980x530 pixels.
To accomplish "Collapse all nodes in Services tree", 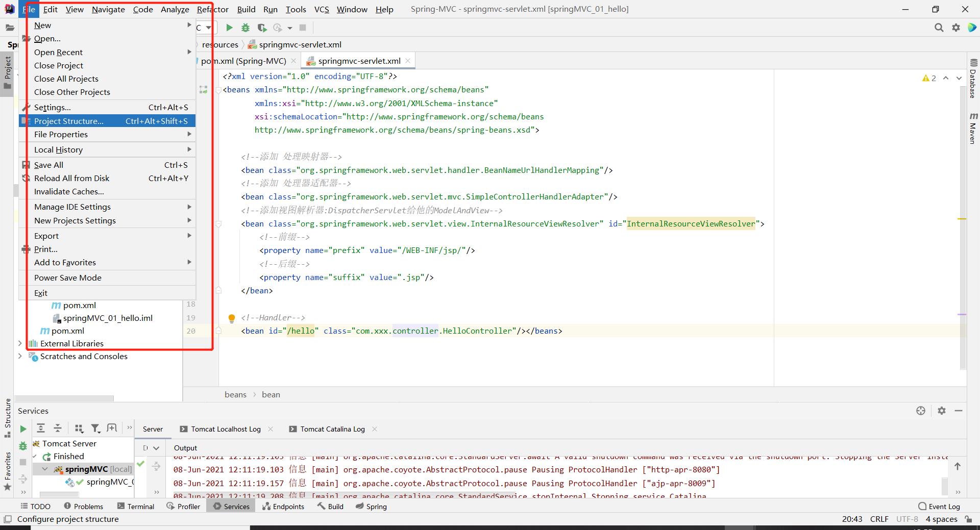I will 58,428.
